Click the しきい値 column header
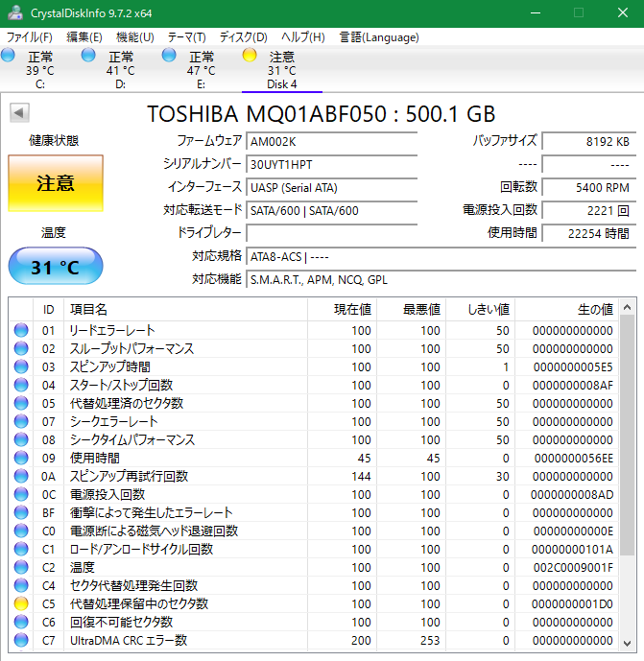 click(481, 310)
